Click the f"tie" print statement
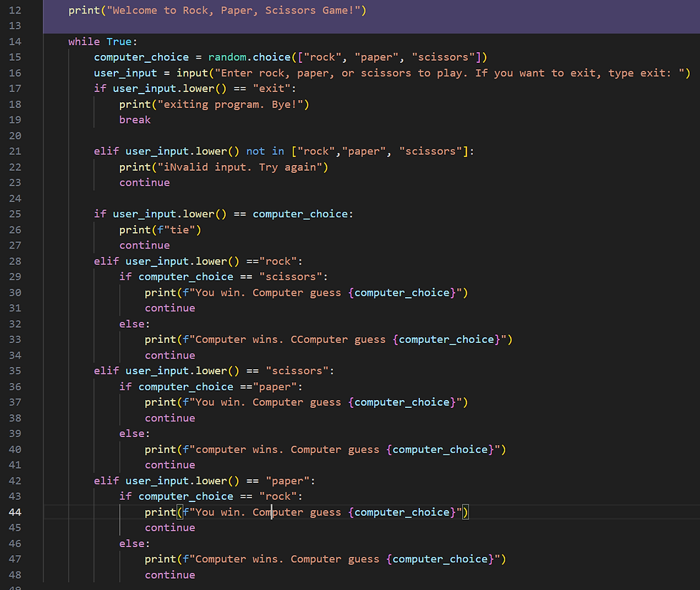The image size is (700, 590). click(160, 230)
